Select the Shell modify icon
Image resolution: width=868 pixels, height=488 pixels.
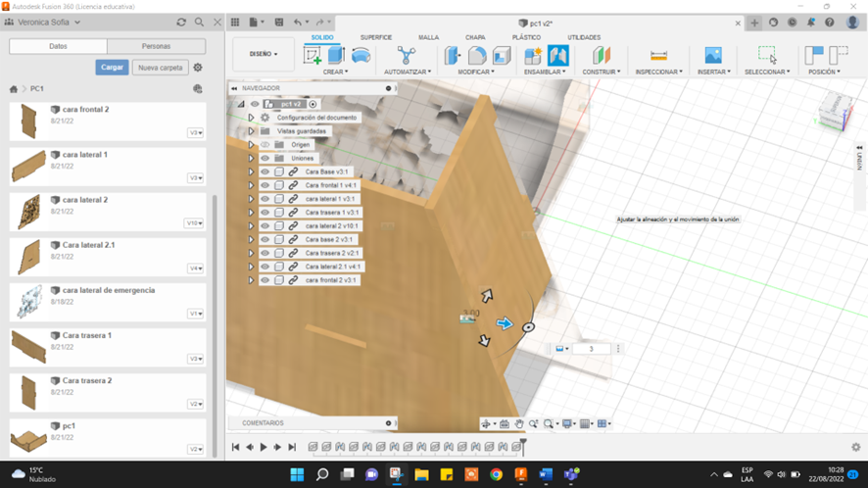click(502, 56)
